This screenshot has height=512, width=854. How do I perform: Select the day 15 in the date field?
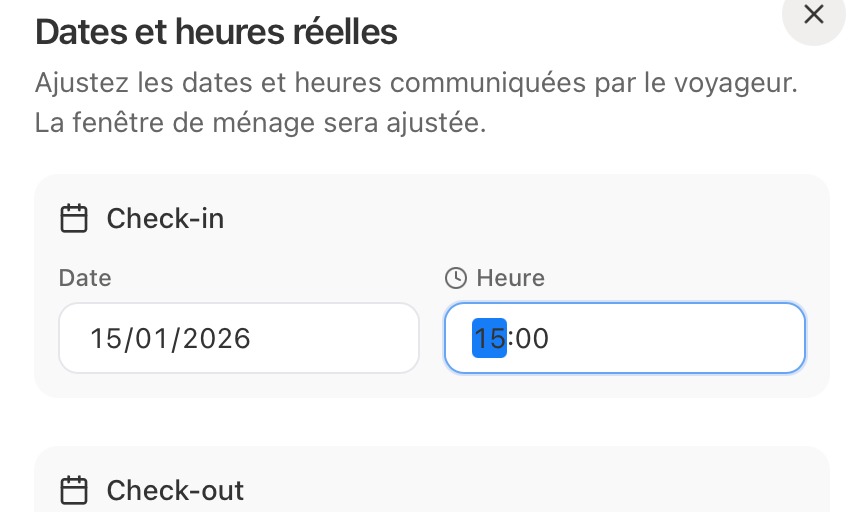(105, 339)
